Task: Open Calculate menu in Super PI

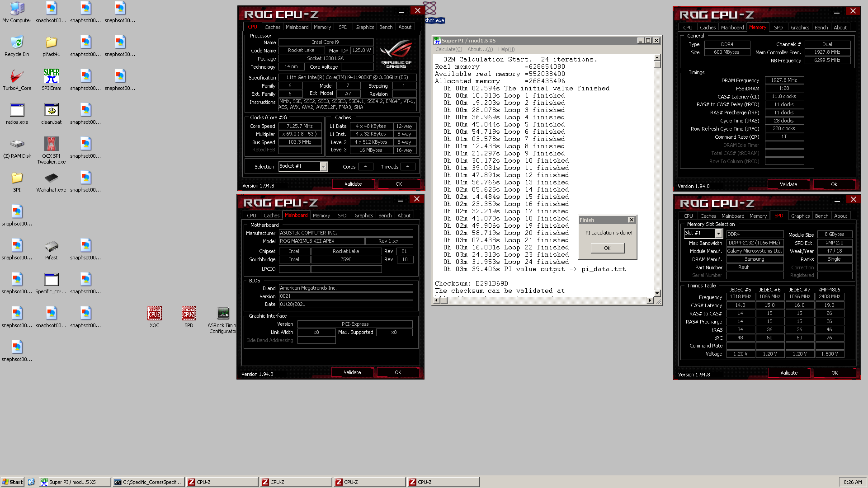Action: [448, 49]
